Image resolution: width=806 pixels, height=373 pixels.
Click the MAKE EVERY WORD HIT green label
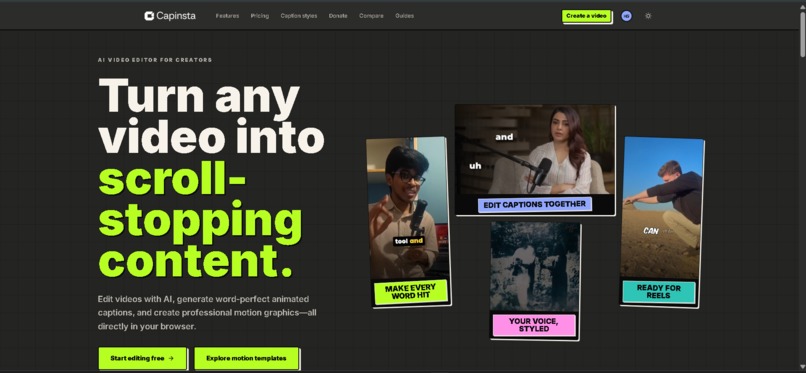[410, 291]
